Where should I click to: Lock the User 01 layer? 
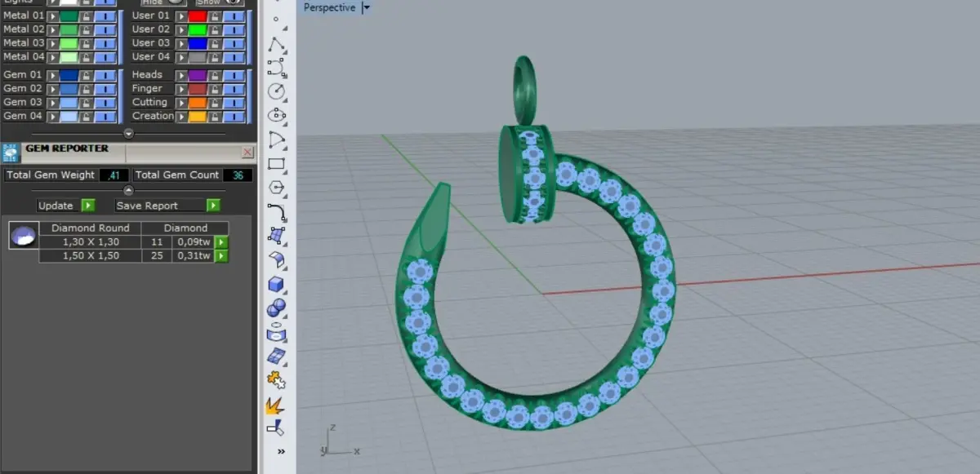pos(214,16)
